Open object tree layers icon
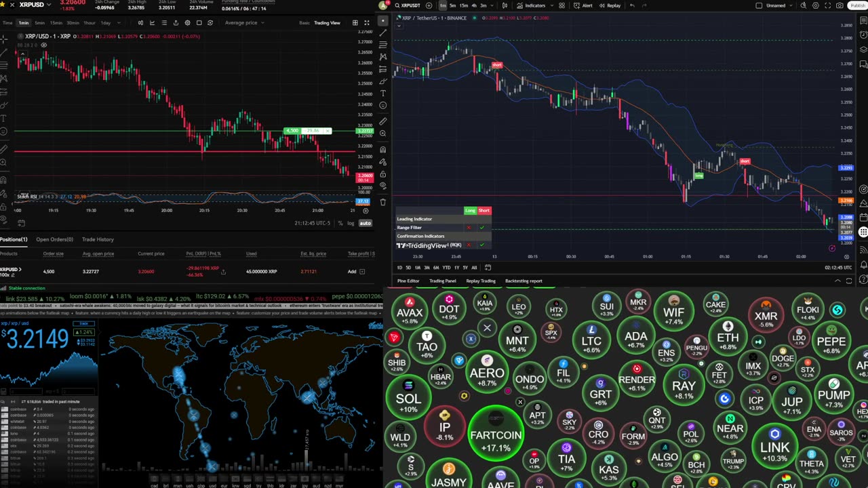The width and height of the screenshot is (868, 488). click(863, 49)
